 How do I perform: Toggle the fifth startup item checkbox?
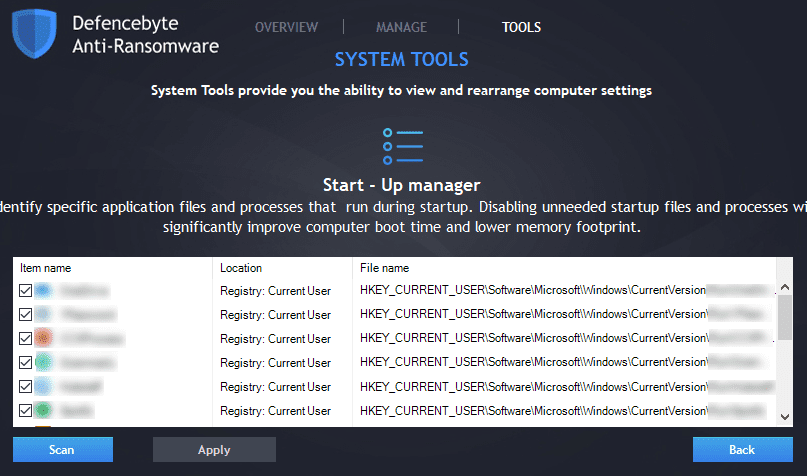pos(25,386)
